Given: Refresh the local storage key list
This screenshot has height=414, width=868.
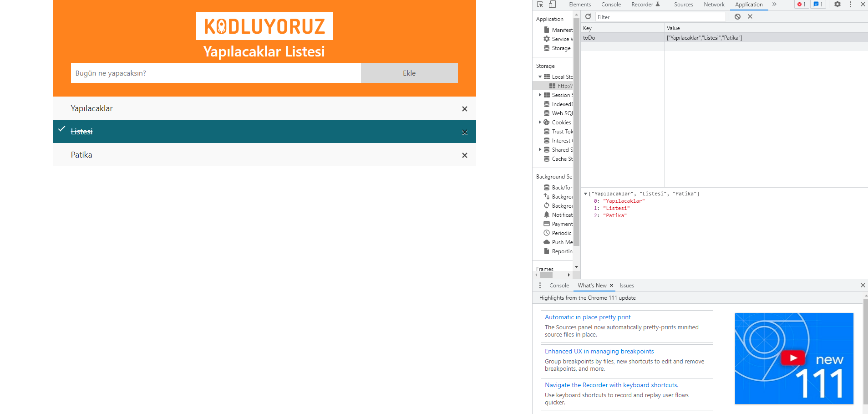Looking at the screenshot, I should click(587, 16).
